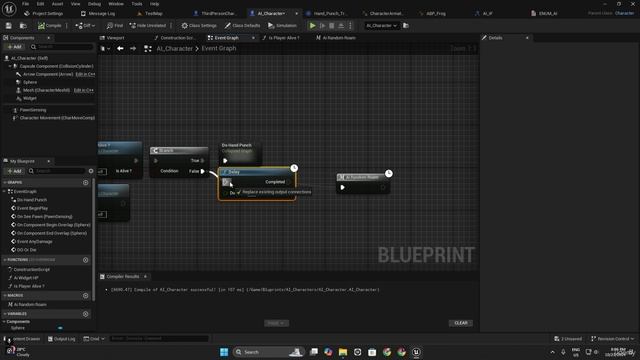Select the PawnSensing component
The width and height of the screenshot is (640, 360).
(33, 110)
